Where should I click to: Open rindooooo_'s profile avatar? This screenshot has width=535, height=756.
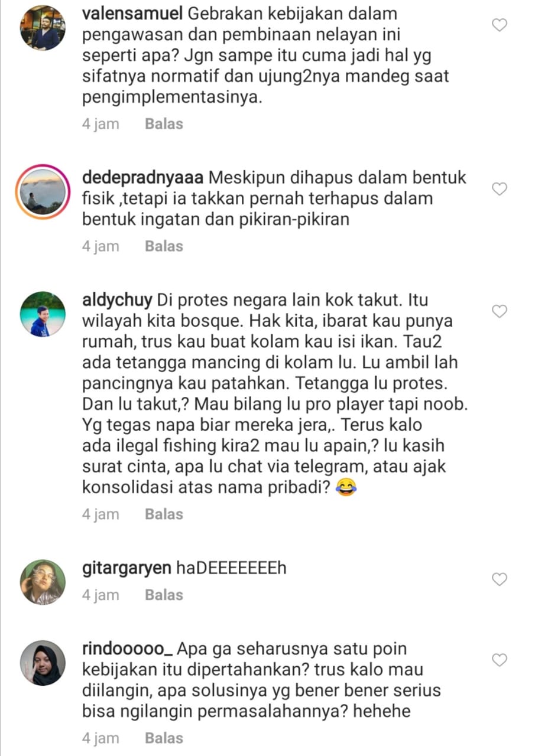coord(43,663)
